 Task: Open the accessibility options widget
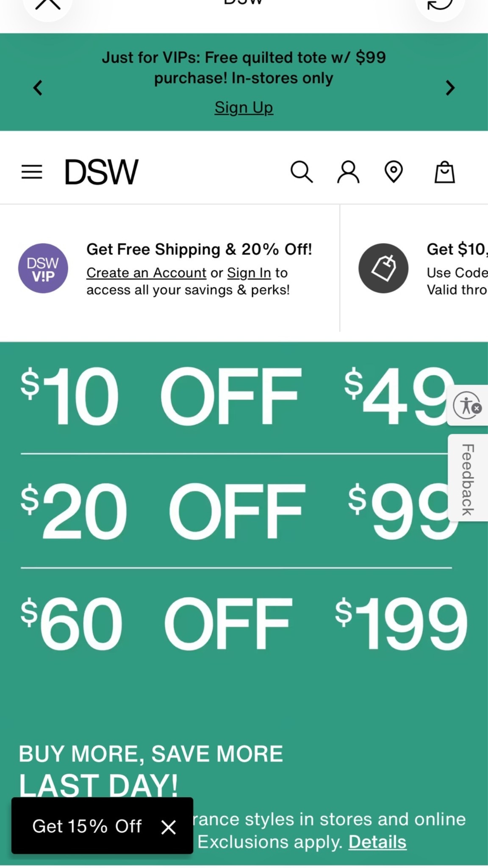(467, 405)
